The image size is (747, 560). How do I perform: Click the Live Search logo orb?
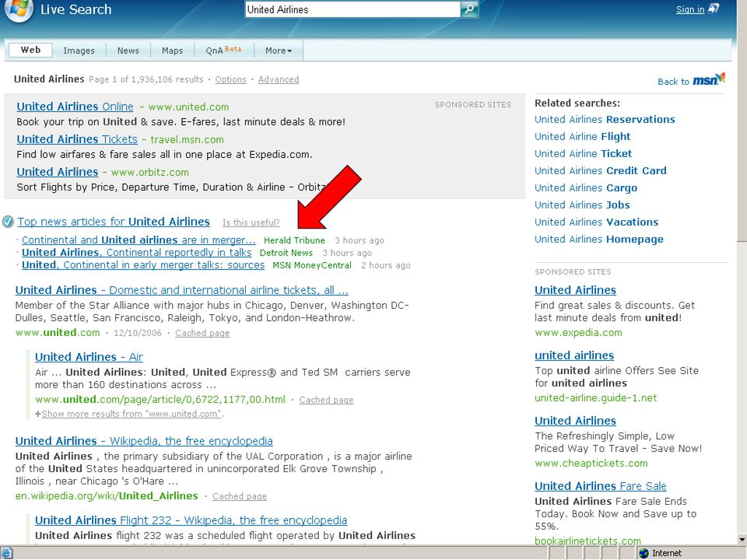coord(19,9)
